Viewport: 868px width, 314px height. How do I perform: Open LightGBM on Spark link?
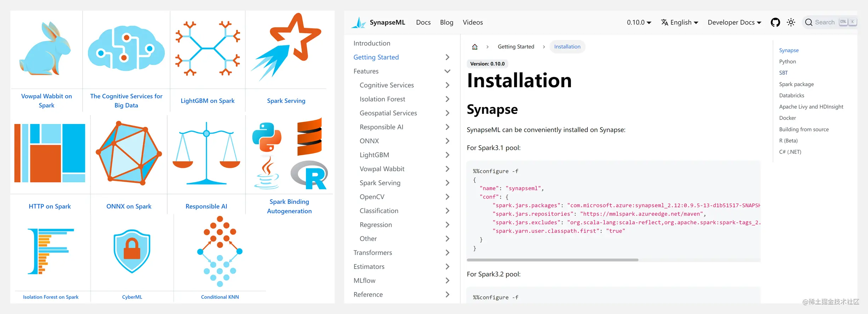[208, 101]
